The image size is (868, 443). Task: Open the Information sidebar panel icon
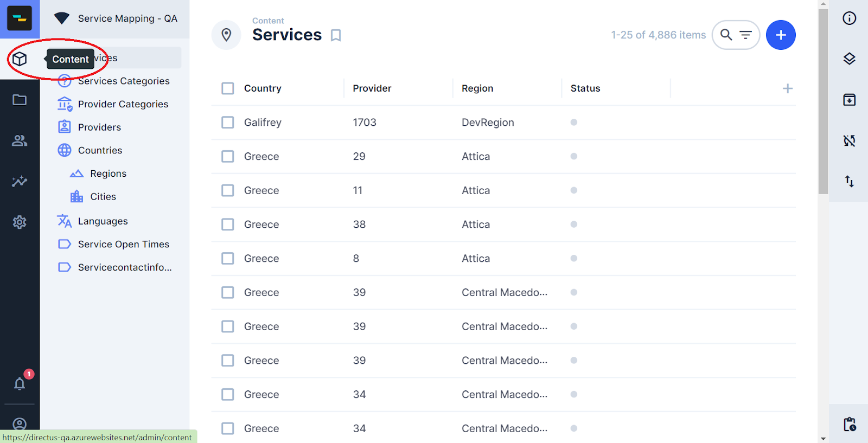[849, 18]
